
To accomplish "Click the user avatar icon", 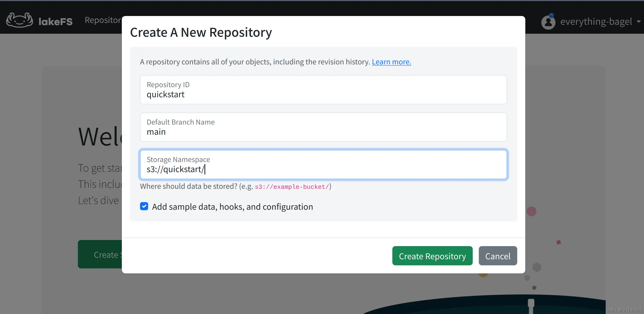I will pos(548,22).
